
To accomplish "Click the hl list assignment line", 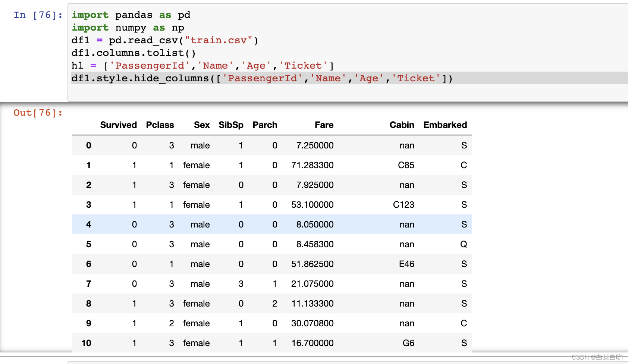I will [x=202, y=66].
